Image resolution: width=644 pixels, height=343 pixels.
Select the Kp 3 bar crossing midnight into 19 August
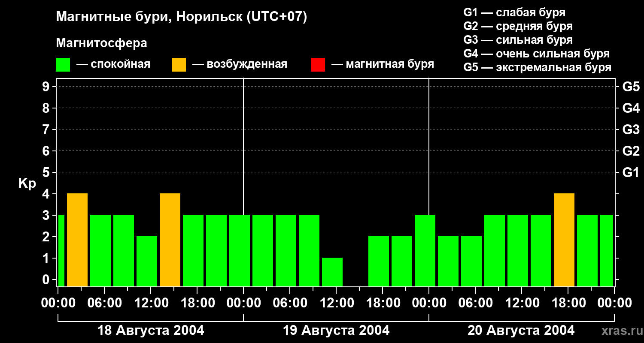click(x=240, y=250)
